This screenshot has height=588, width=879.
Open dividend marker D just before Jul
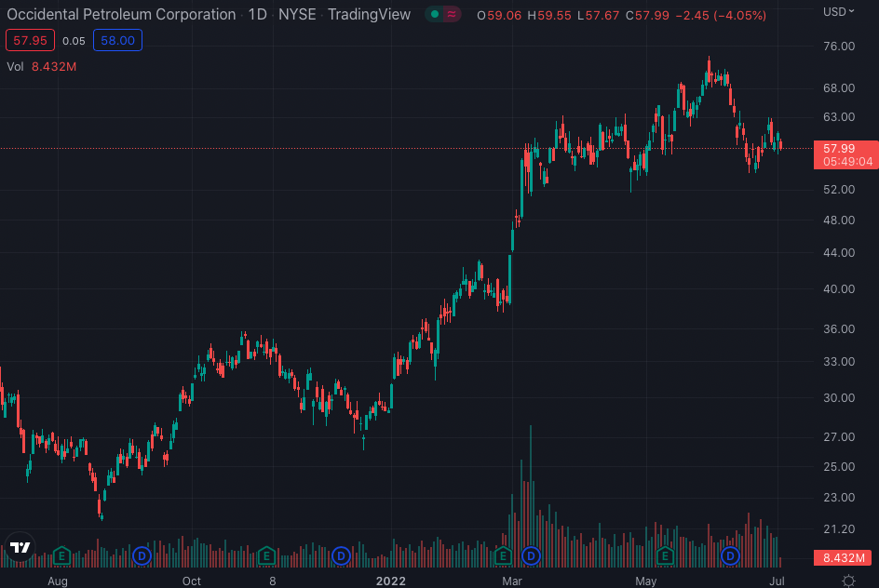pos(730,556)
